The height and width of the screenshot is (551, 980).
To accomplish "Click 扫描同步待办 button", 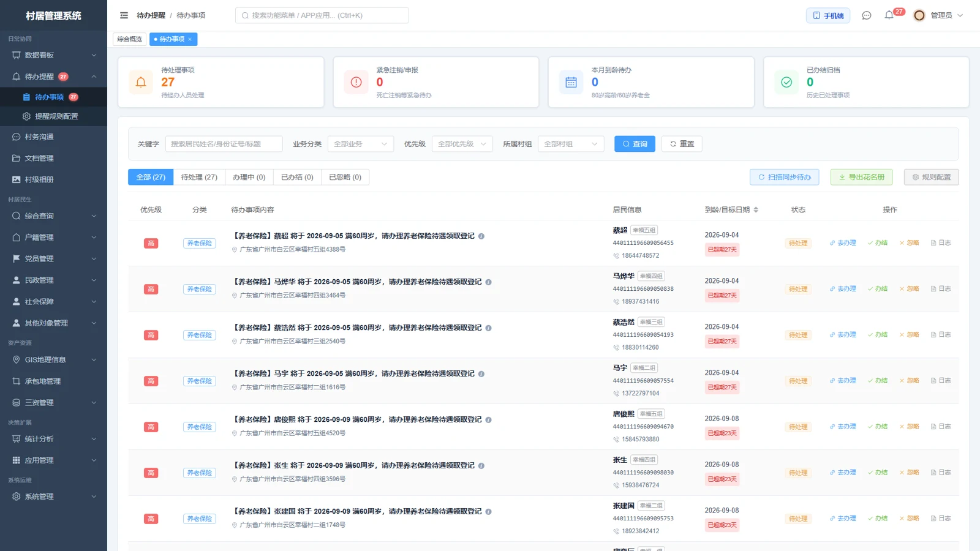I will [x=785, y=177].
